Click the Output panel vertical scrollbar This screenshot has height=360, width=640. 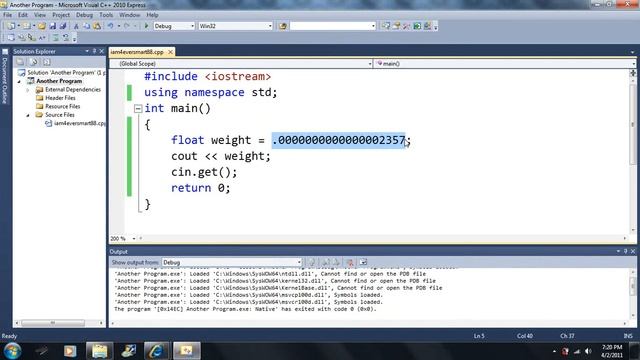pos(633,294)
